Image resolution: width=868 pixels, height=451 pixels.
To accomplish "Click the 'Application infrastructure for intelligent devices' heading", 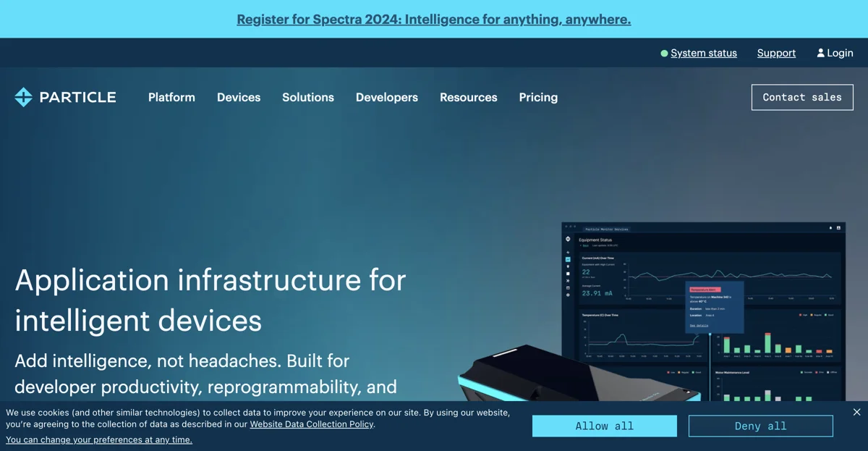I will [x=210, y=300].
